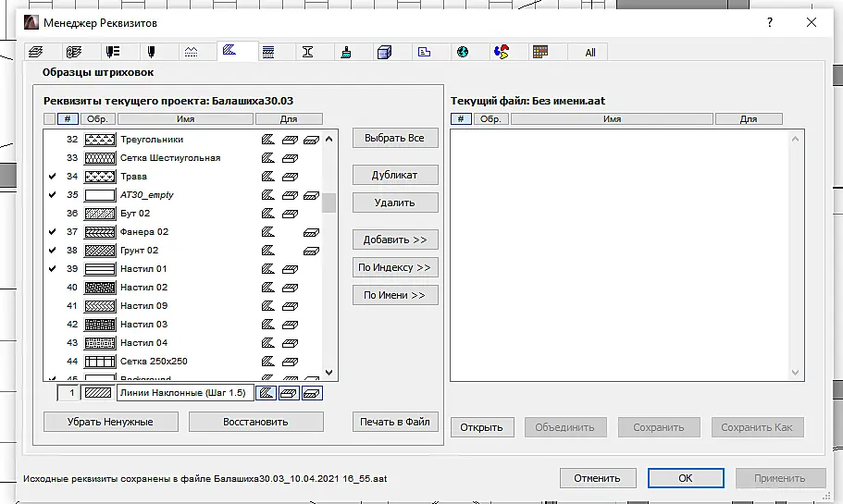Open the Layer Combinations tab icon
This screenshot has width=843, height=504.
point(74,52)
